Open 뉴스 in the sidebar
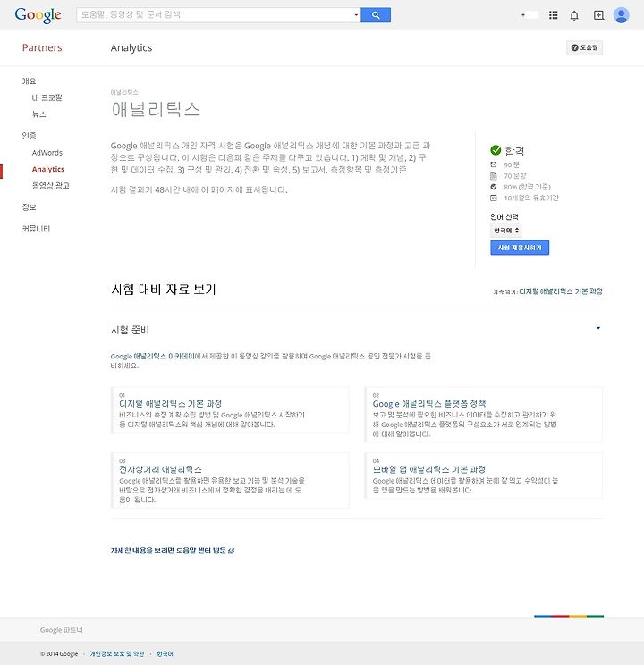Viewport: 644px width, 665px height. coord(38,114)
